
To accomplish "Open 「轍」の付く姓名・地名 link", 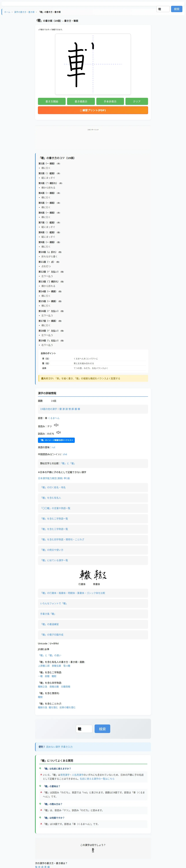I will pos(53,488).
